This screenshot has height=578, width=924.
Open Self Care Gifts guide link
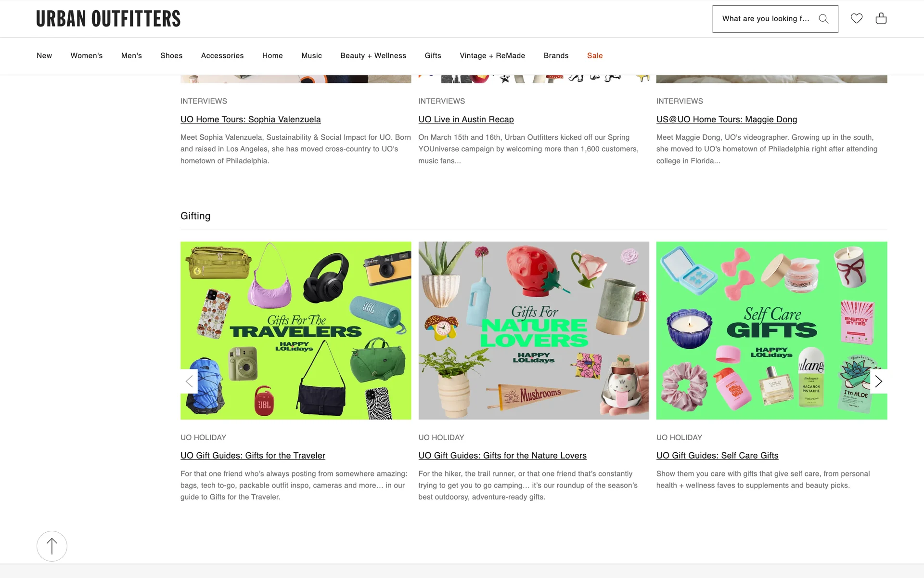pyautogui.click(x=717, y=456)
